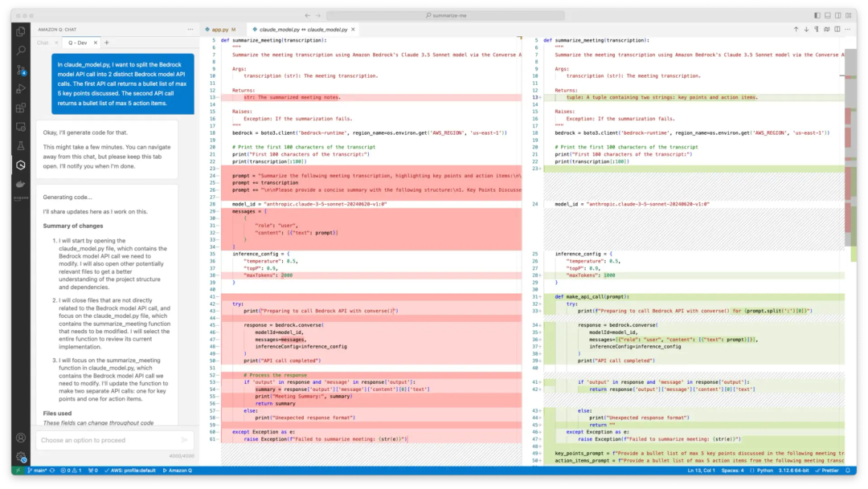Go forward using the title bar arrow
Screen dimensions: 868x489
coord(317,15)
